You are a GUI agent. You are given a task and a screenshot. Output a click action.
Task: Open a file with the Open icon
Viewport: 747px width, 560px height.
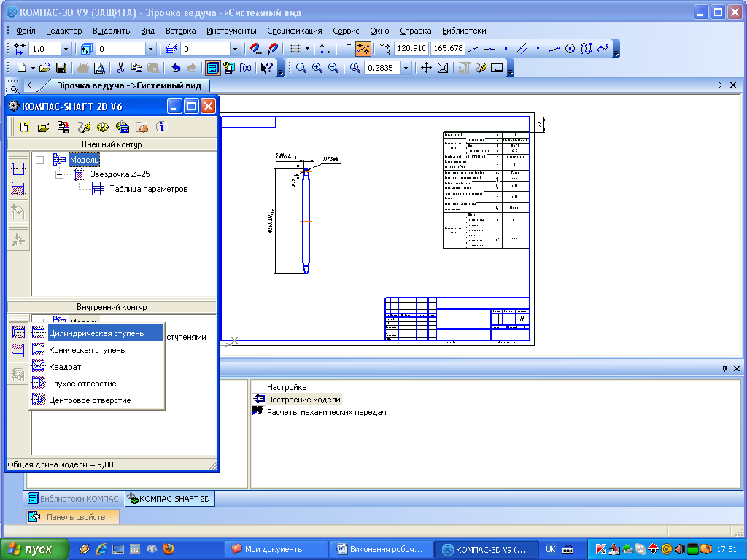point(44,68)
